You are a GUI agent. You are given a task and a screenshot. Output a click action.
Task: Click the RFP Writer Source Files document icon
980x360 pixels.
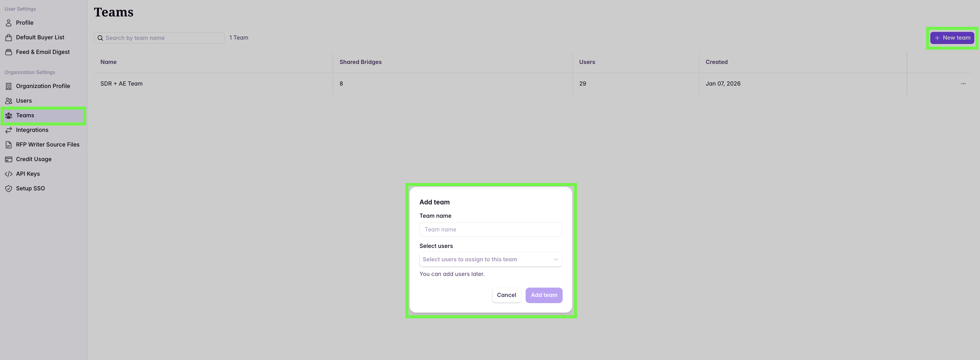pyautogui.click(x=9, y=144)
